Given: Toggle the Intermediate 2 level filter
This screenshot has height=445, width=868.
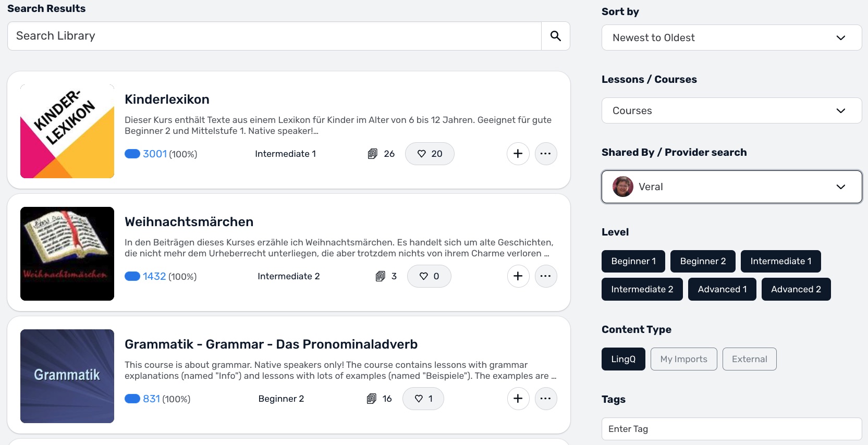Looking at the screenshot, I should [x=642, y=289].
